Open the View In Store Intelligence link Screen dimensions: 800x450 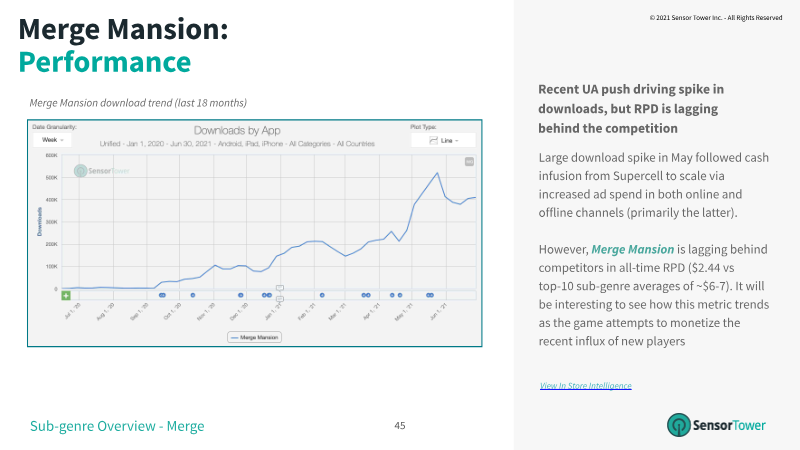tap(586, 386)
